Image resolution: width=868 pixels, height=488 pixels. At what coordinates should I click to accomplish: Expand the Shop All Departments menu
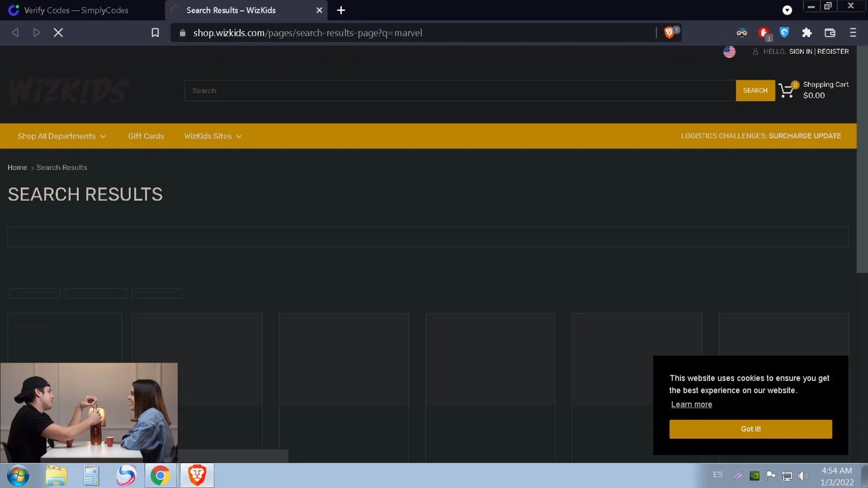(x=61, y=136)
